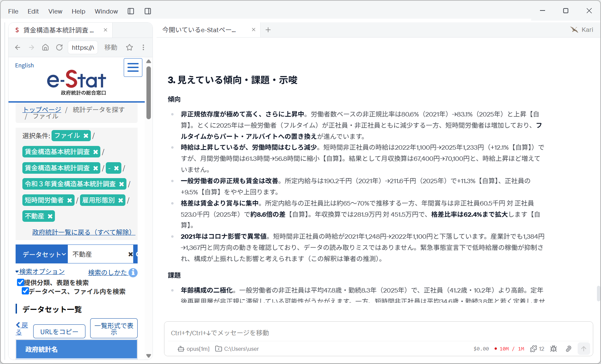Open the File menu

[13, 11]
